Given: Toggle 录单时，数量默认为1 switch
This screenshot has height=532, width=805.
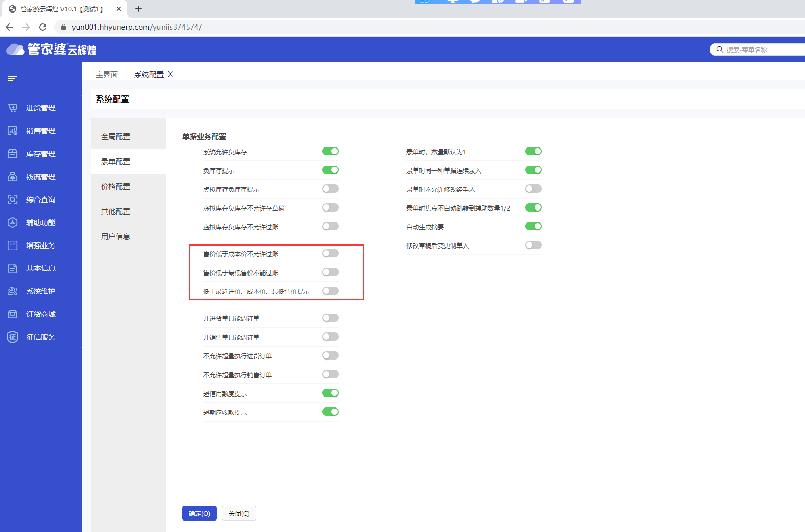Looking at the screenshot, I should (534, 151).
